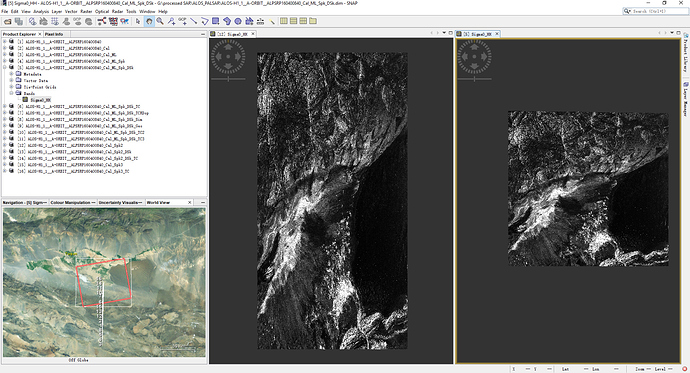Minimize the World View panel group
Image resolution: width=690 pixels, height=373 pixels.
[203, 202]
